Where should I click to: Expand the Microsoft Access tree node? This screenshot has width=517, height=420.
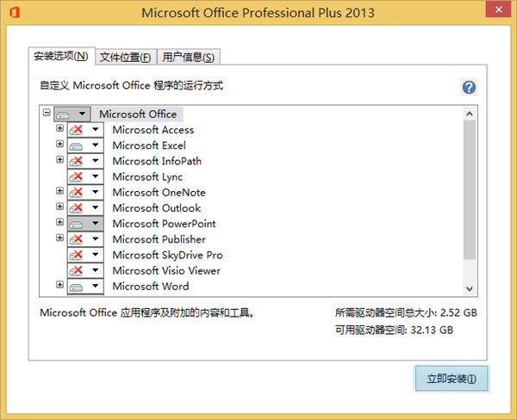[x=59, y=129]
